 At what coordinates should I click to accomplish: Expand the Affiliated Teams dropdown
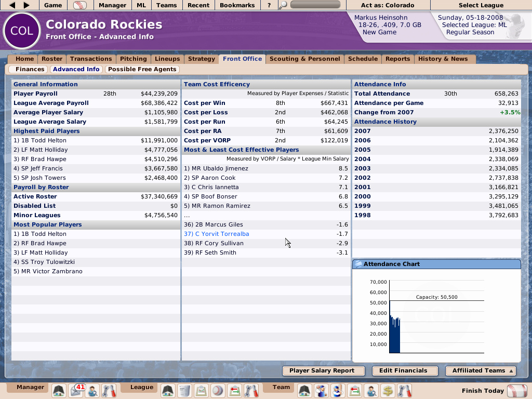pyautogui.click(x=481, y=371)
